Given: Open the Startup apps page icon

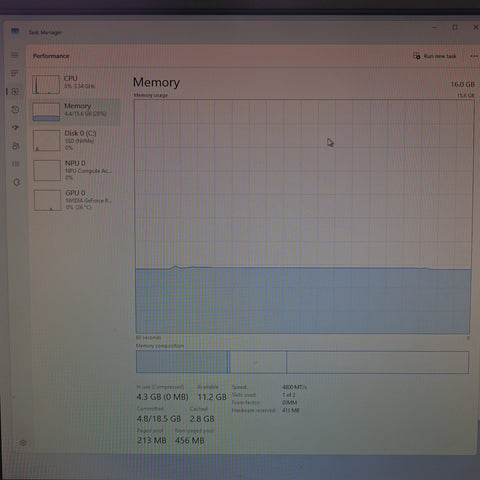Looking at the screenshot, I should pos(15,127).
